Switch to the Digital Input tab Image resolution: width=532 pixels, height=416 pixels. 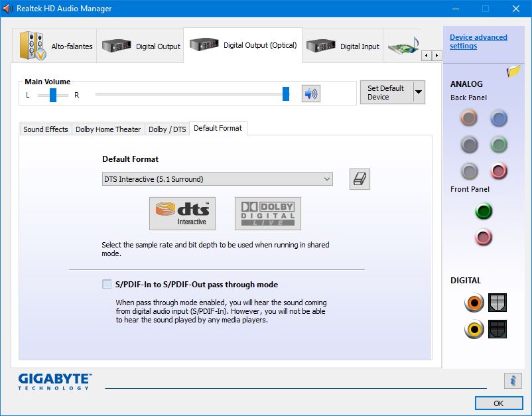[x=342, y=46]
